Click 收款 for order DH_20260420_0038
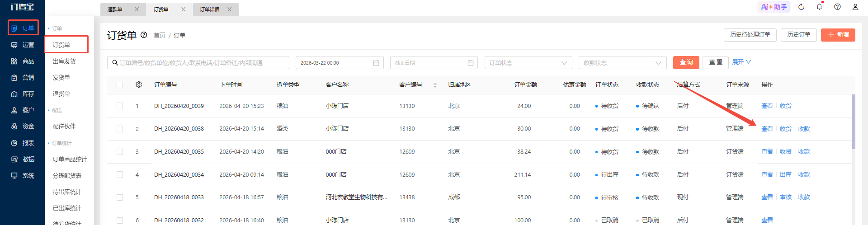The width and height of the screenshot is (868, 225). pyautogui.click(x=804, y=129)
